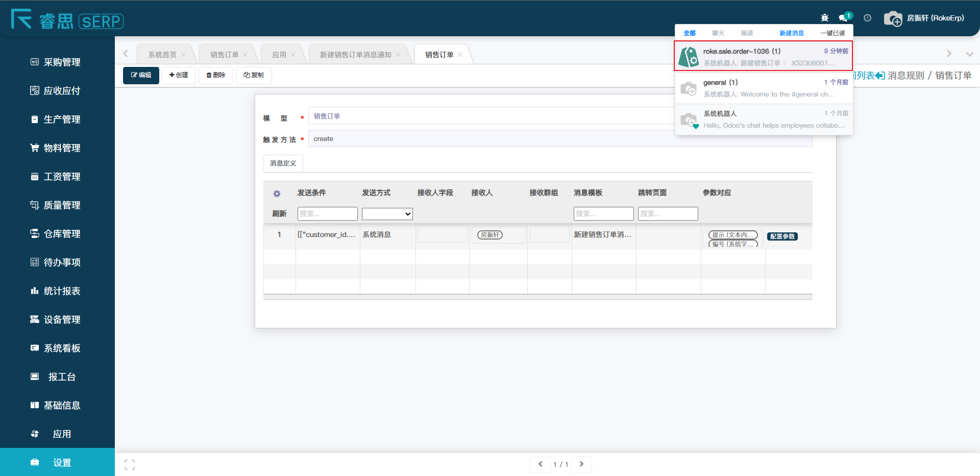Select the 聊天 tab in message panel
Viewport: 980px width, 476px height.
coord(718,33)
